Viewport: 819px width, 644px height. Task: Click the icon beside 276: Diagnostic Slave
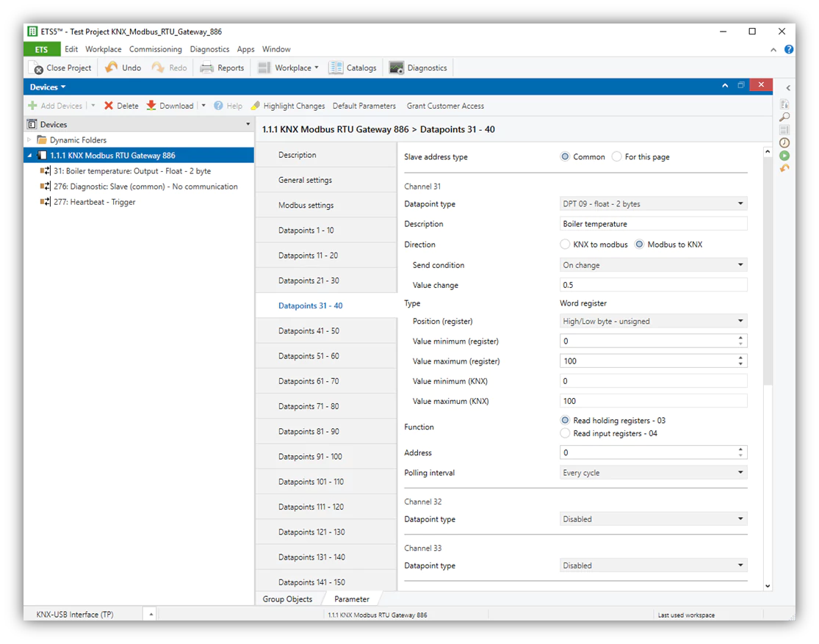pyautogui.click(x=46, y=187)
